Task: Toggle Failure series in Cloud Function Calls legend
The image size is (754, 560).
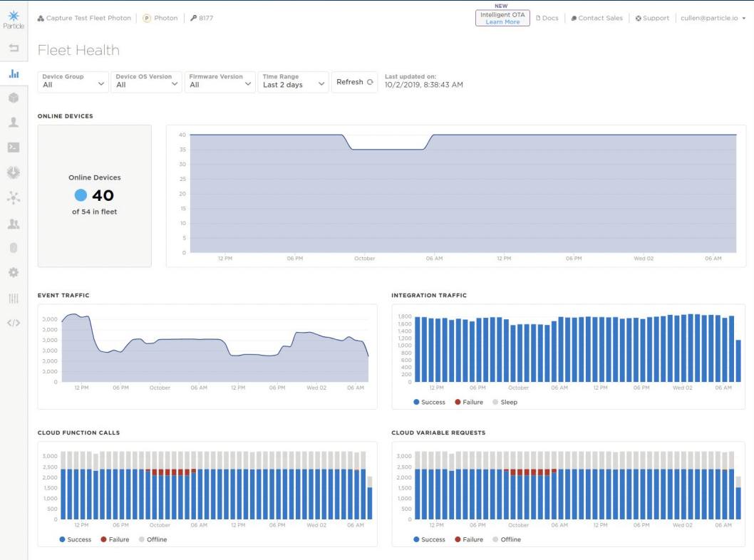Action: point(115,539)
